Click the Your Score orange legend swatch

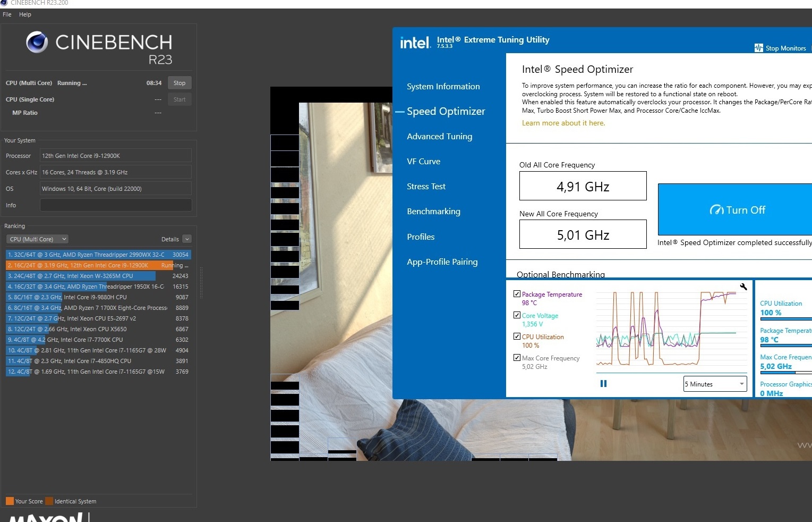(x=10, y=501)
